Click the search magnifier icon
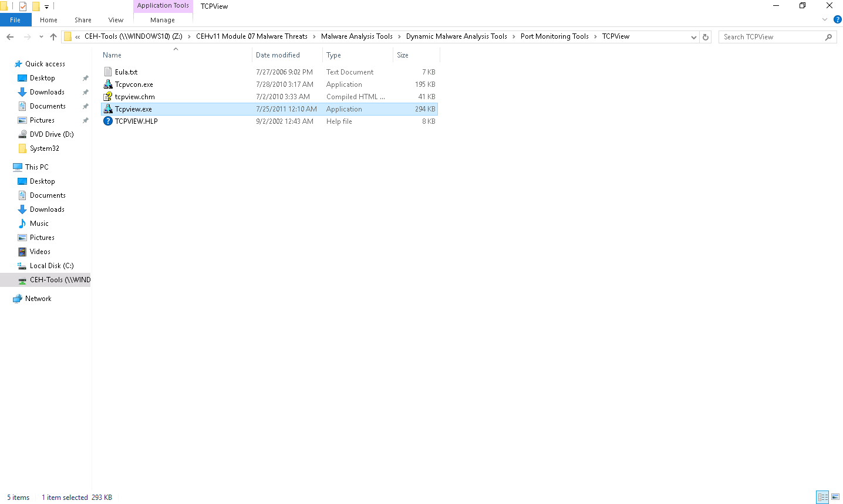The width and height of the screenshot is (843, 504). click(828, 37)
